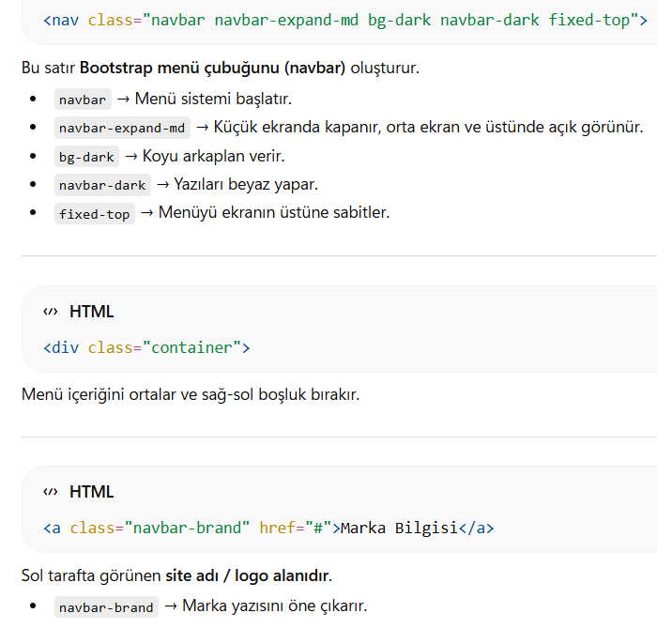Screen dimensions: 657x644
Task: Click the code icon above the container snippet
Action: (50, 312)
